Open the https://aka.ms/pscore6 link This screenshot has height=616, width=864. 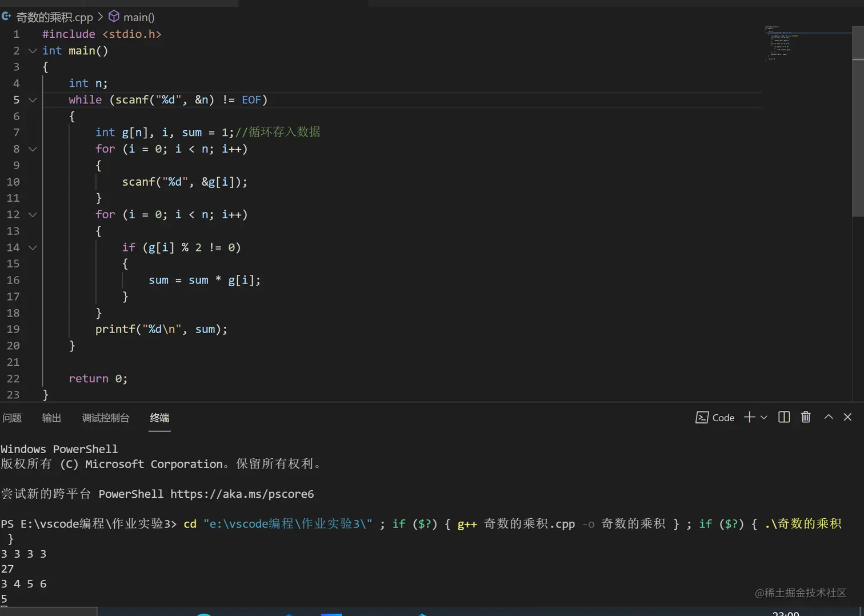click(x=242, y=494)
